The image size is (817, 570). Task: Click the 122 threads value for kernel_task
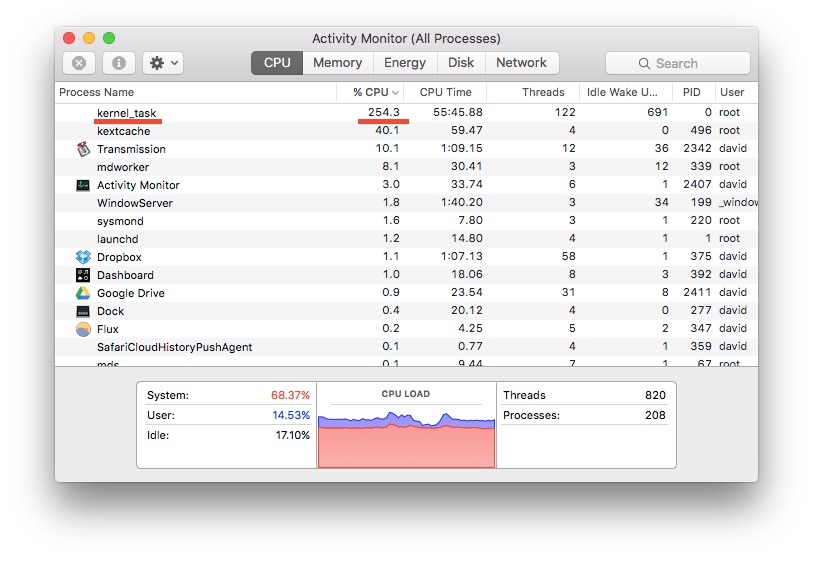565,112
